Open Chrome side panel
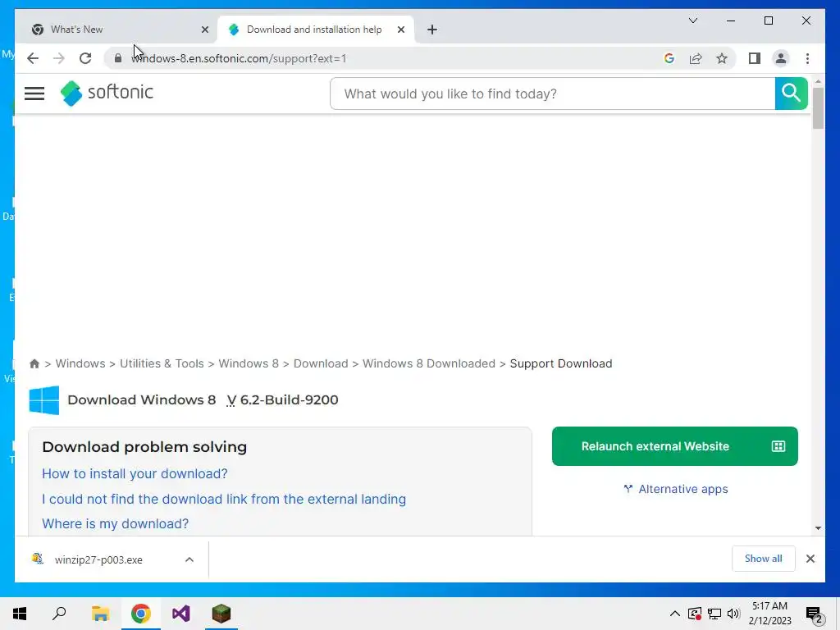 point(755,58)
